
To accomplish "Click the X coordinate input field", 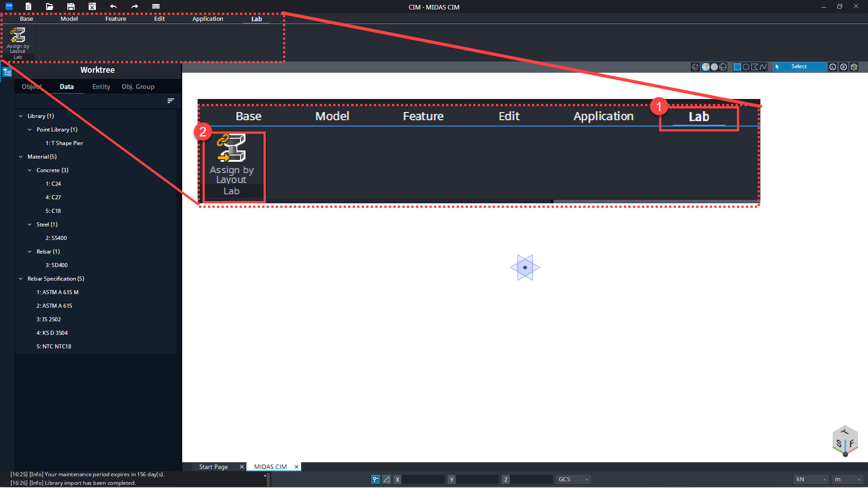I will 423,479.
